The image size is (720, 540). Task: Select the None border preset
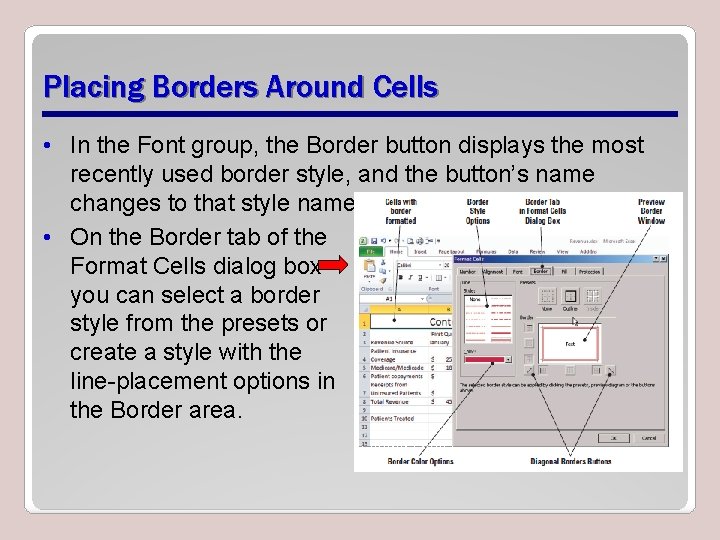click(x=546, y=296)
